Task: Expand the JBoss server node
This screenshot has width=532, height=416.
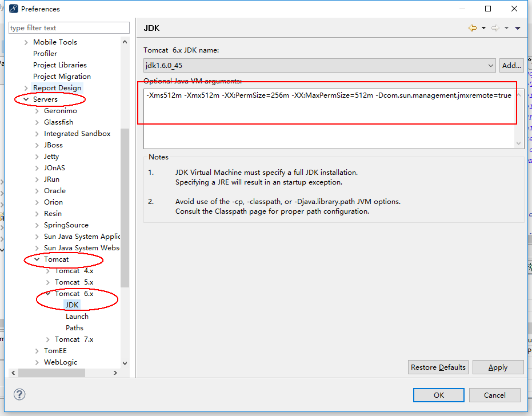Action: [x=37, y=145]
